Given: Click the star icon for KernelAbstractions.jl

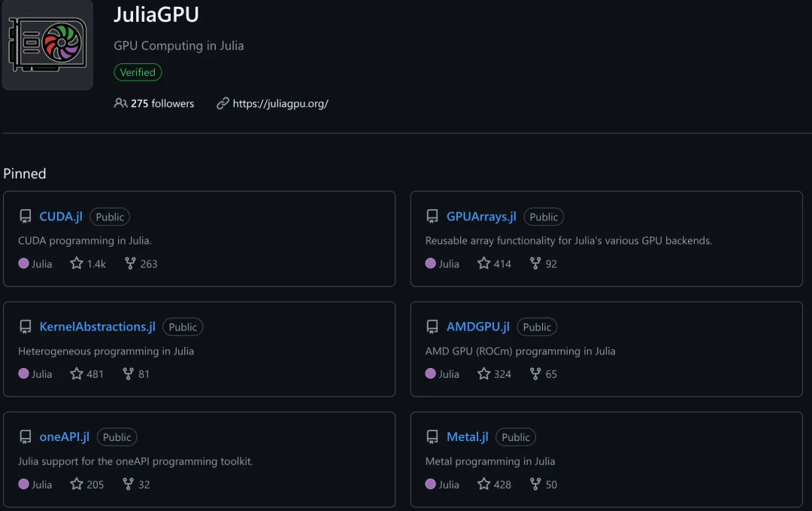Looking at the screenshot, I should coord(77,374).
